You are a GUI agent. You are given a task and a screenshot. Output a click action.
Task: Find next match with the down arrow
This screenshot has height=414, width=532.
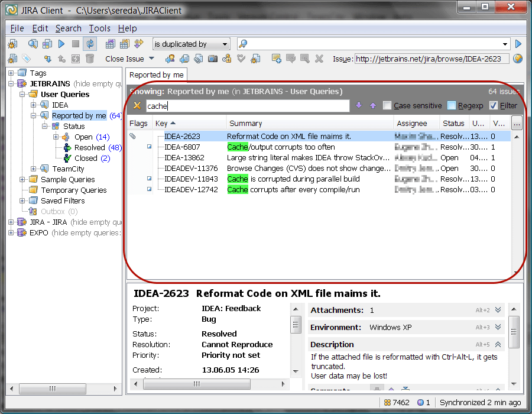[x=359, y=105]
